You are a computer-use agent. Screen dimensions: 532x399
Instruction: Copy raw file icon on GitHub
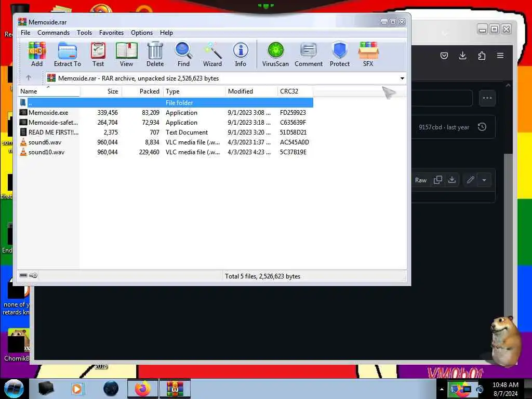(x=437, y=180)
